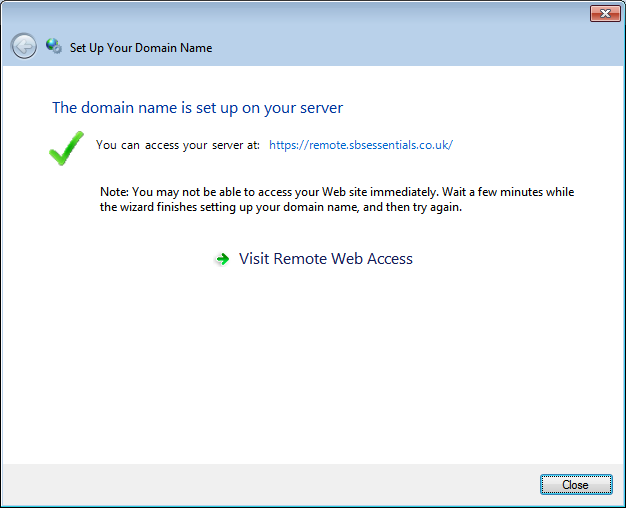The image size is (626, 508).
Task: Click the large green checkmark icon
Action: click(66, 148)
